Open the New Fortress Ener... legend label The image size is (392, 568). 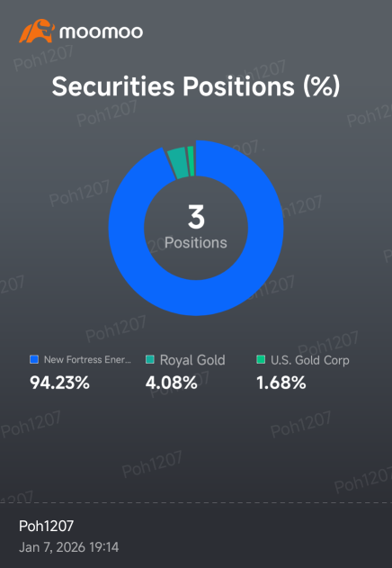pyautogui.click(x=87, y=360)
